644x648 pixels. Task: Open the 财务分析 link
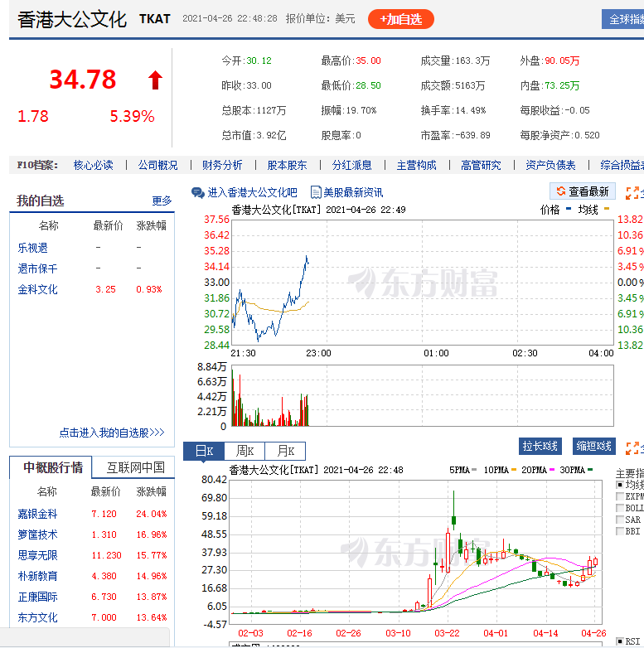click(222, 165)
